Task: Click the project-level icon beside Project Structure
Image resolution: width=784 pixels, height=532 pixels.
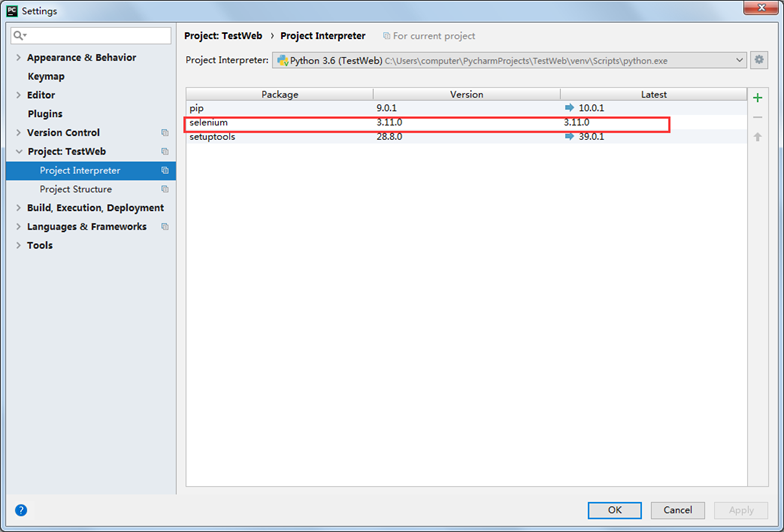Action: (164, 189)
